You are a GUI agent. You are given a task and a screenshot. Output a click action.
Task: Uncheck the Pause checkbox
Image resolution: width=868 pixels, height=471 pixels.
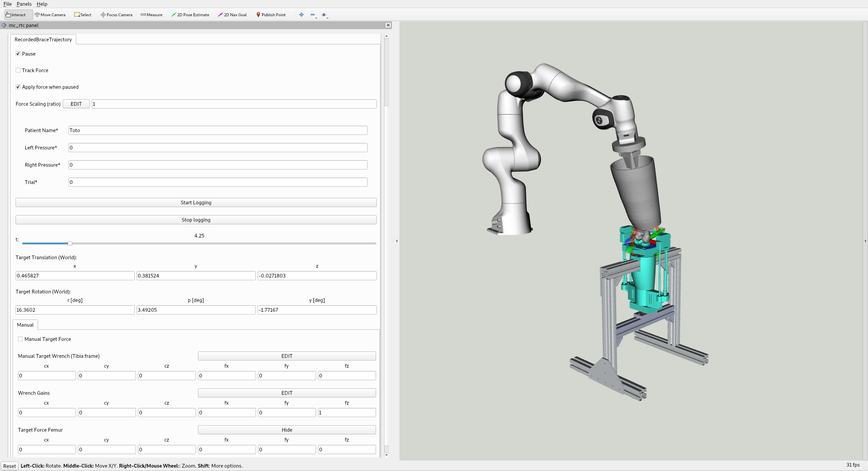(18, 54)
